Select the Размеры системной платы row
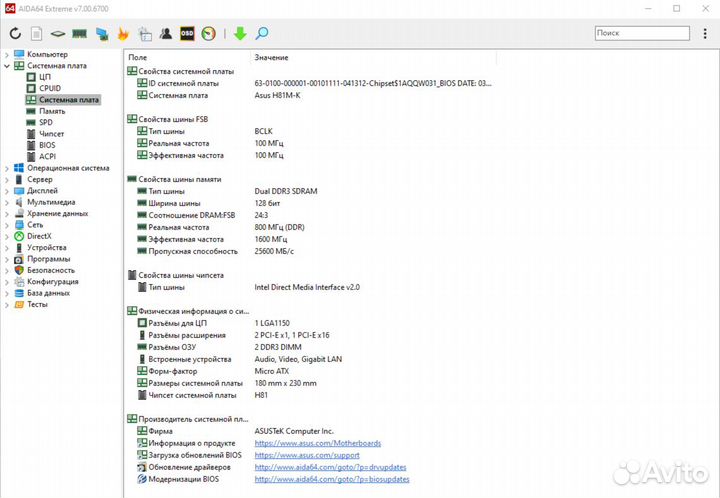 tap(227, 383)
